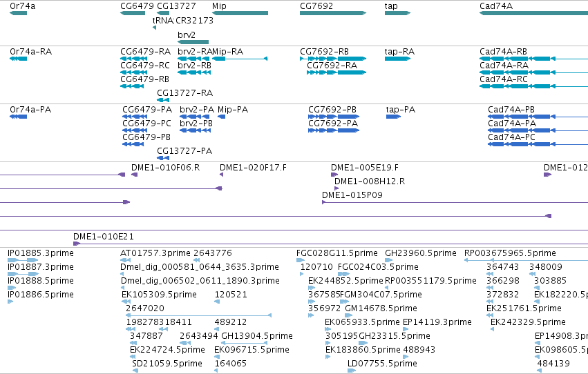Select transcript CG6479-RC
The width and height of the screenshot is (588, 374).
pos(134,72)
